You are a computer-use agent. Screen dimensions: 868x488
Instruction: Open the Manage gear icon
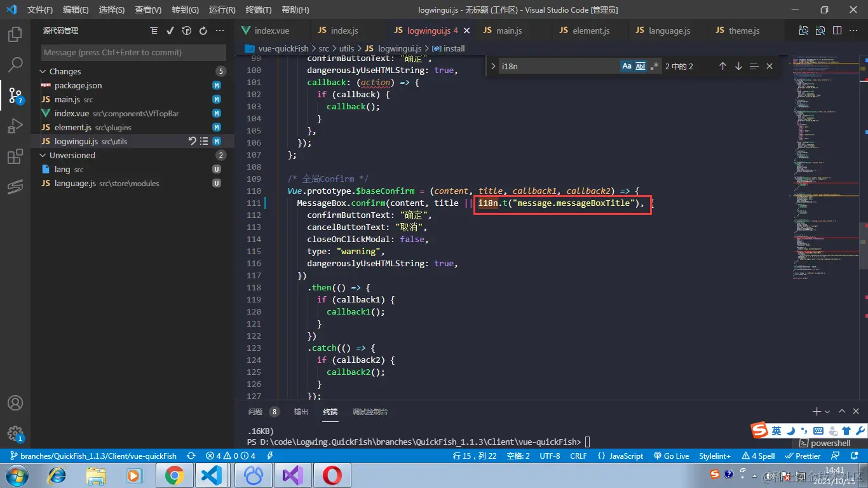[x=15, y=433]
